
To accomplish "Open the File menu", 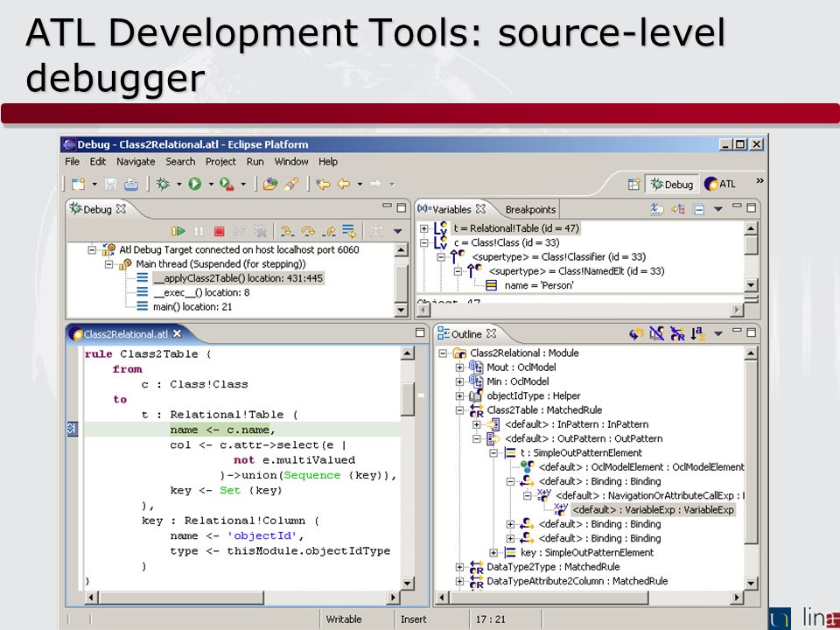I will [x=72, y=161].
